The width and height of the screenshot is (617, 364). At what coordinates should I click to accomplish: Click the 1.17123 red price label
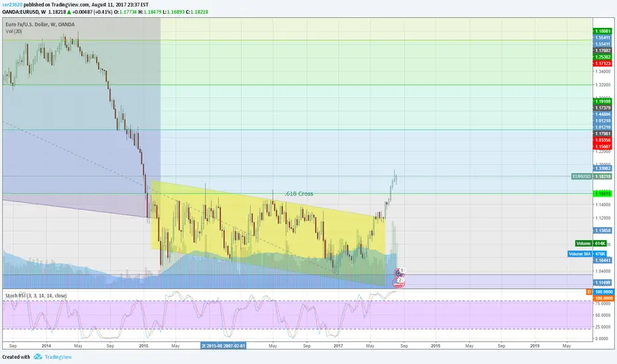click(x=602, y=64)
